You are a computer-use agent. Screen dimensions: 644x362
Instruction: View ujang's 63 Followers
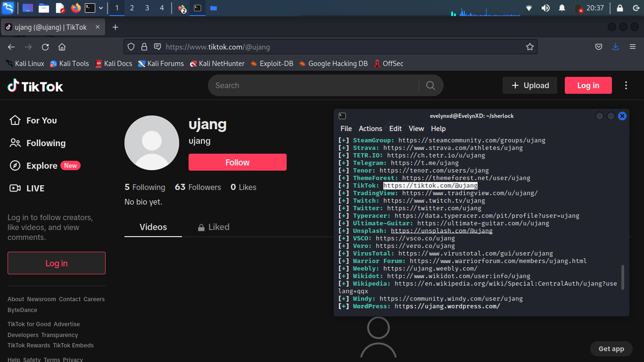coord(198,187)
